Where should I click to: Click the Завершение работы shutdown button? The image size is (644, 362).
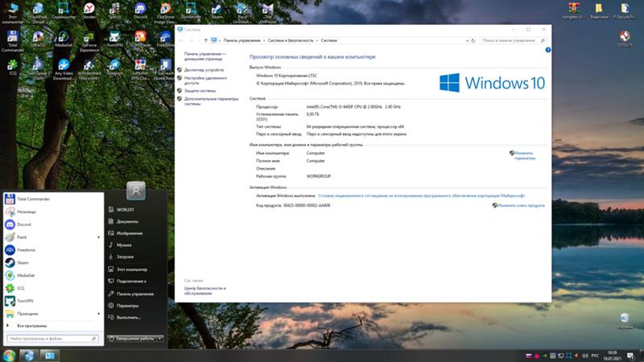tap(132, 339)
